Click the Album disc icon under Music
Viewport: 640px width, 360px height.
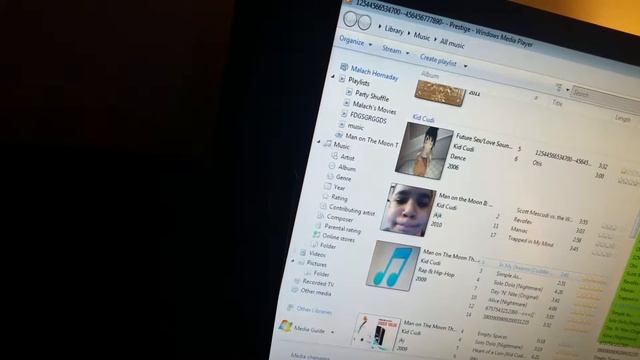click(x=332, y=166)
